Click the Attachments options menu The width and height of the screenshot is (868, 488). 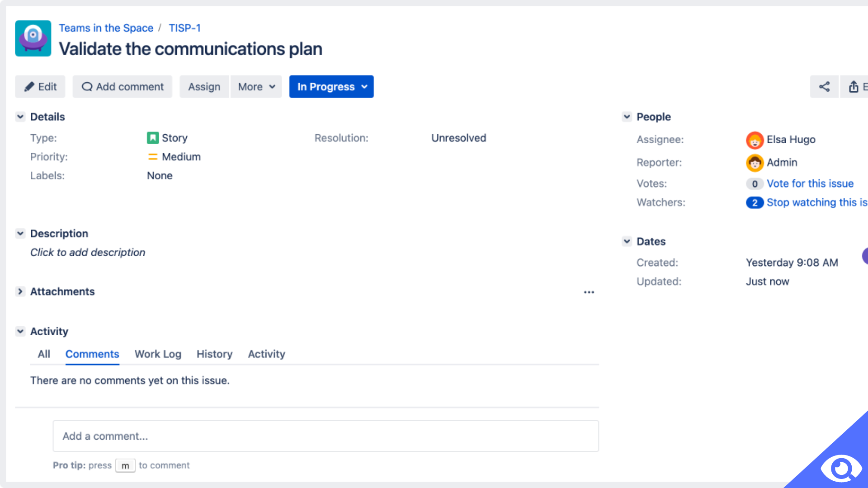pos(589,292)
